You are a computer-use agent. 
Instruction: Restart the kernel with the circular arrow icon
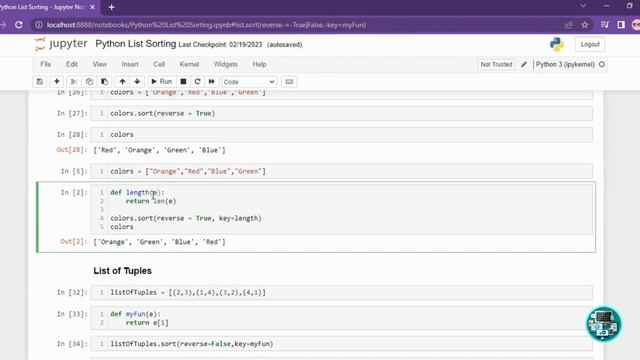(x=198, y=82)
